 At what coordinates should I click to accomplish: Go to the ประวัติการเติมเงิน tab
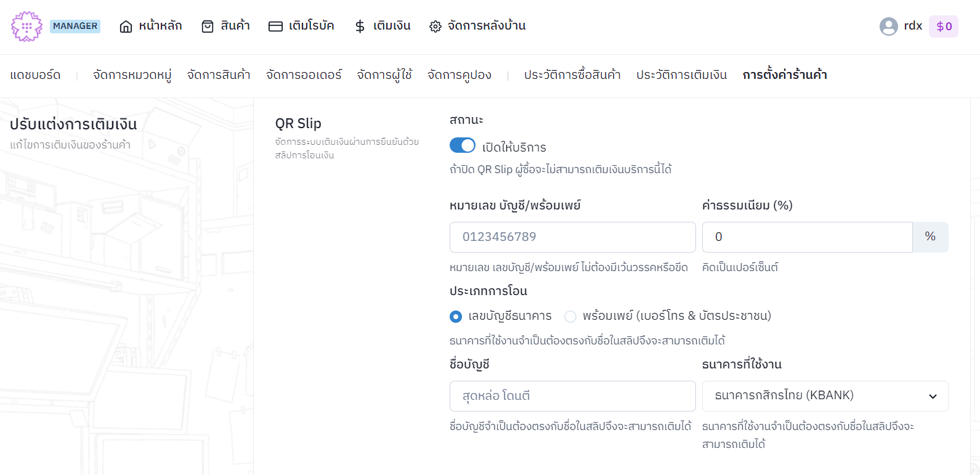[681, 75]
